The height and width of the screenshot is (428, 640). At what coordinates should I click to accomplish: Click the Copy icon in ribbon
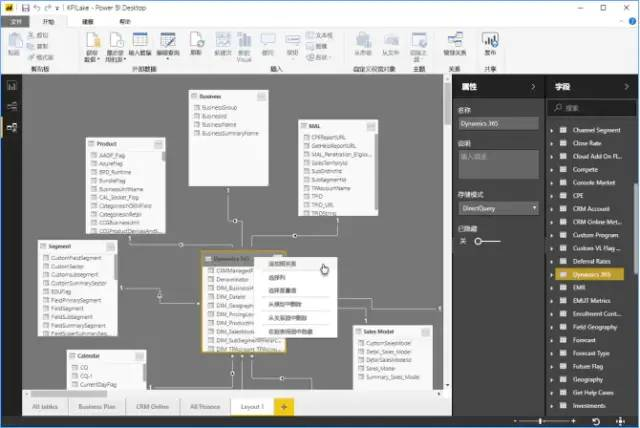click(31, 46)
